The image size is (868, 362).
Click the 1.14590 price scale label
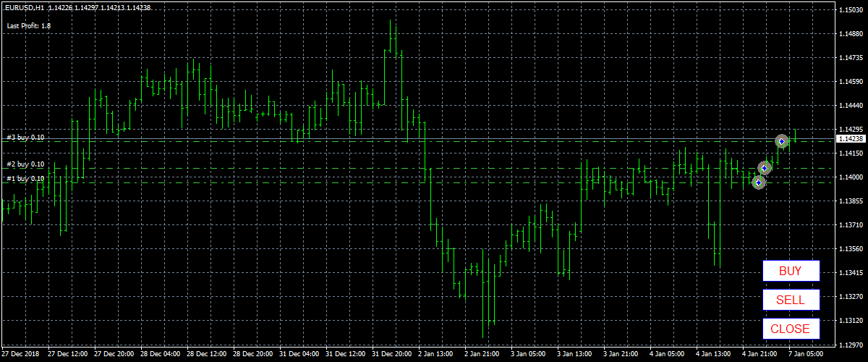click(x=850, y=82)
